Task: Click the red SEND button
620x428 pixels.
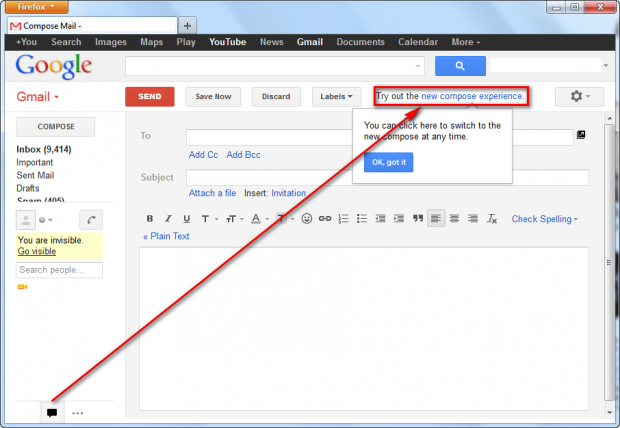Action: coord(149,97)
